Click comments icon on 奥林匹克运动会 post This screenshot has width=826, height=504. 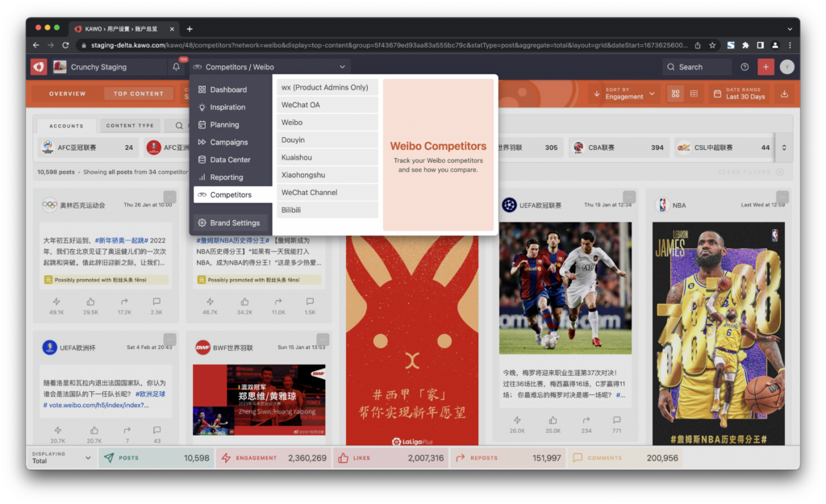click(156, 302)
